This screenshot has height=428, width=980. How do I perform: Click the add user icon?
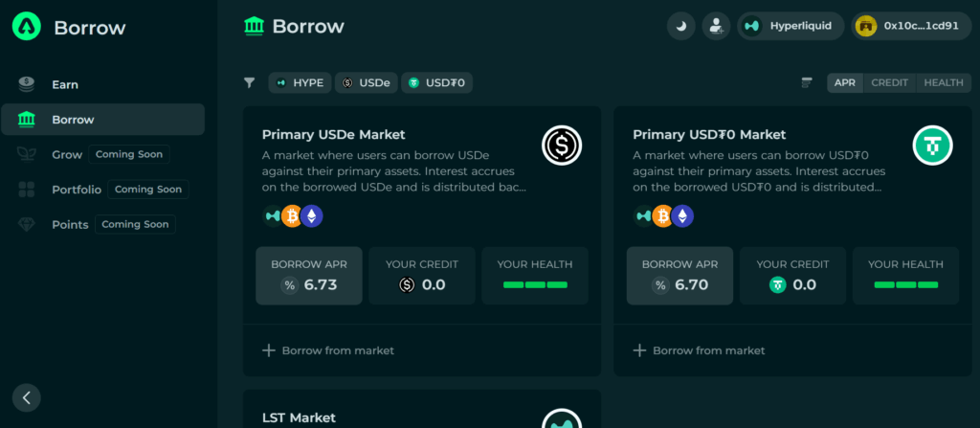tap(716, 26)
